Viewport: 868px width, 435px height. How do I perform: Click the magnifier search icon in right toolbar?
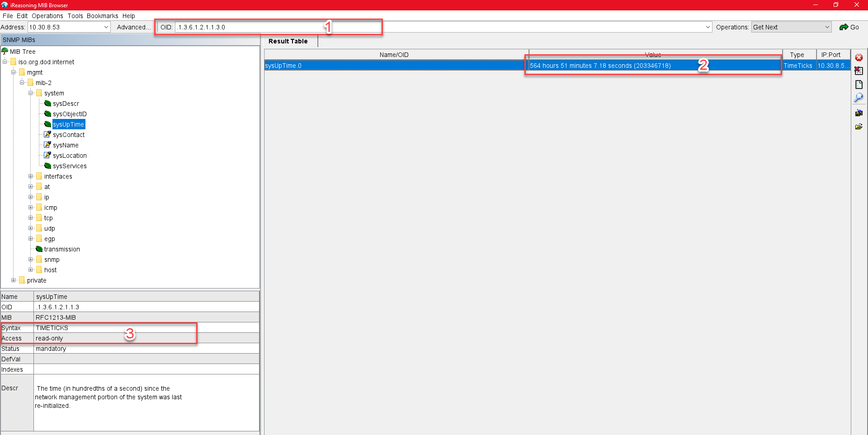tap(859, 98)
